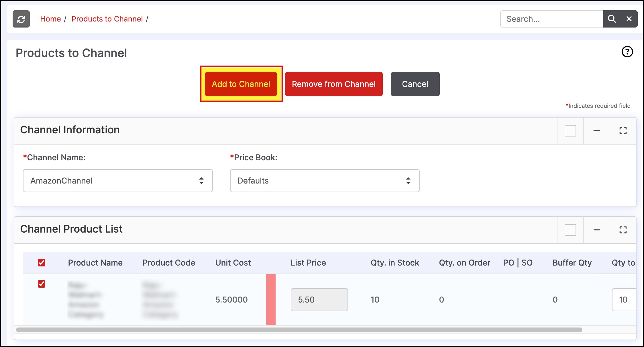Go to Home breadcrumb link
The image size is (644, 347).
50,19
